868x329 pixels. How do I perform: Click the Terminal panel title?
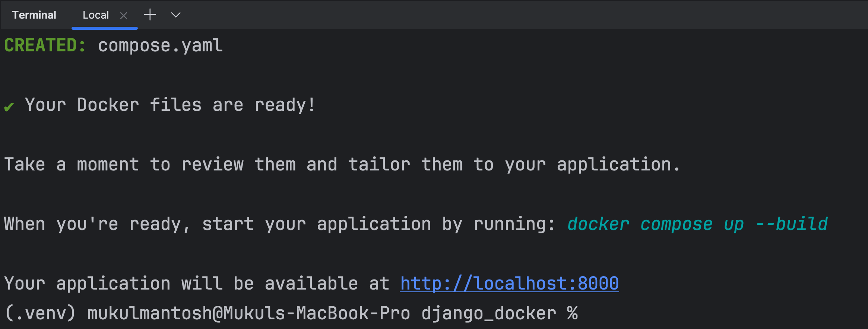pos(34,15)
